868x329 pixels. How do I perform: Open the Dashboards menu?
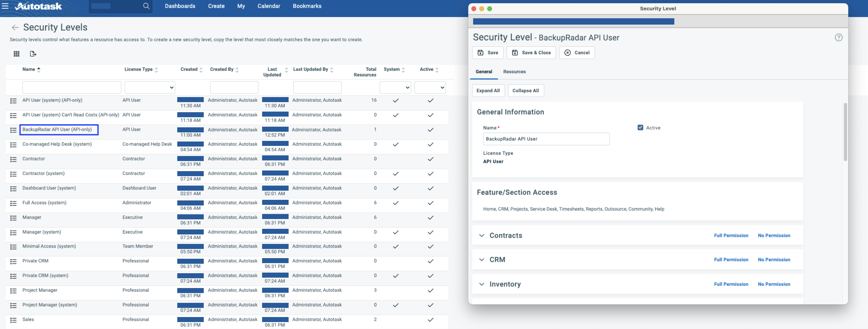[180, 6]
